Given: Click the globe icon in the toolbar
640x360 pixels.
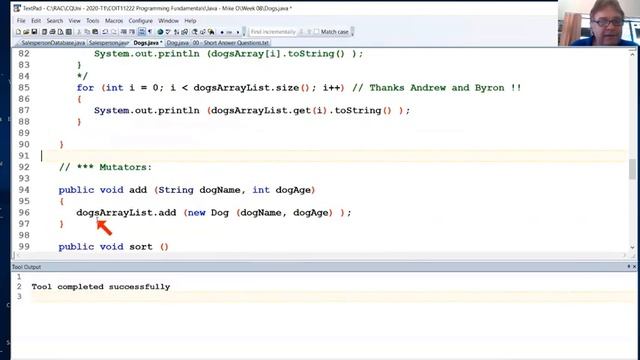Looking at the screenshot, I should [160, 32].
